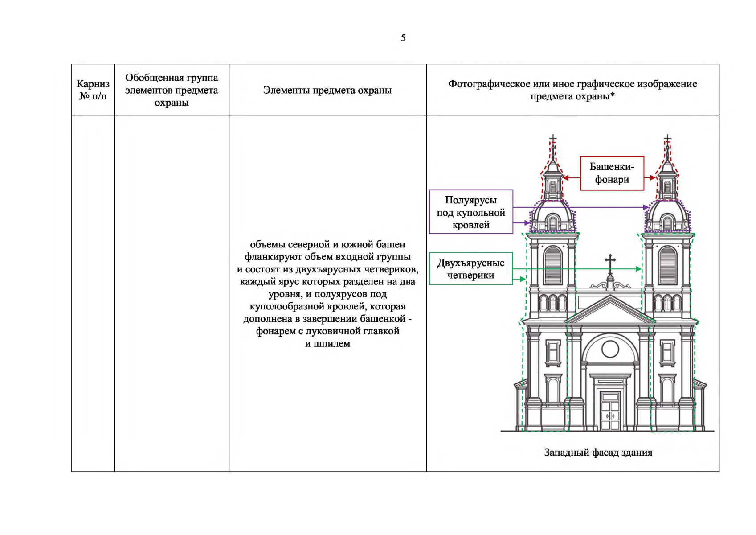756x535 pixels.
Task: Click the green "Двухъярусные четверики" label box
Action: (471, 269)
